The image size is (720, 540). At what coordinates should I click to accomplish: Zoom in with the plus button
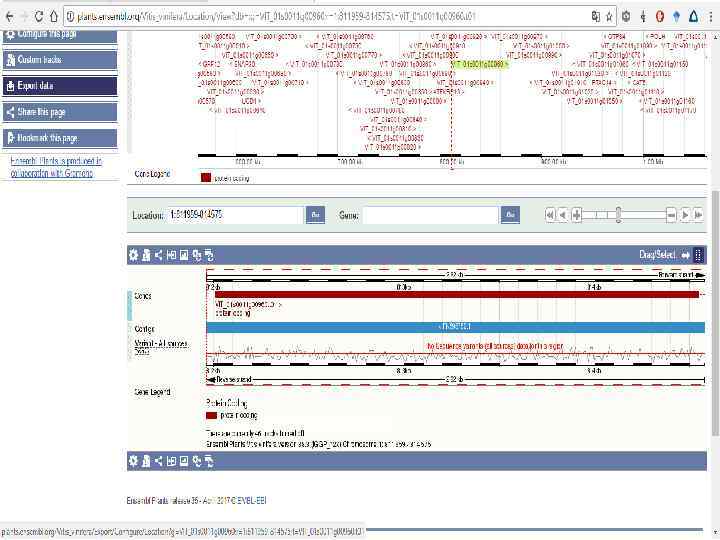tap(576, 214)
